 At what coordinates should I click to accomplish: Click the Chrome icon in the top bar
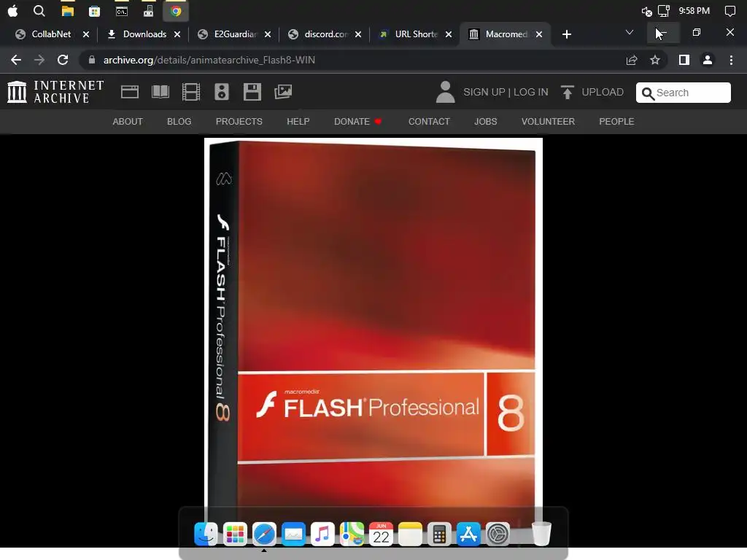click(x=176, y=11)
